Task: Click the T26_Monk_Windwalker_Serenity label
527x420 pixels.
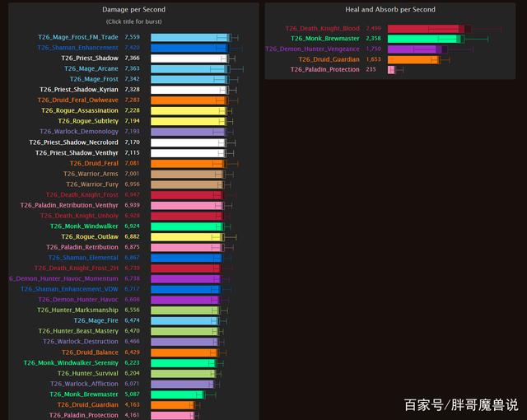Action: (x=71, y=363)
